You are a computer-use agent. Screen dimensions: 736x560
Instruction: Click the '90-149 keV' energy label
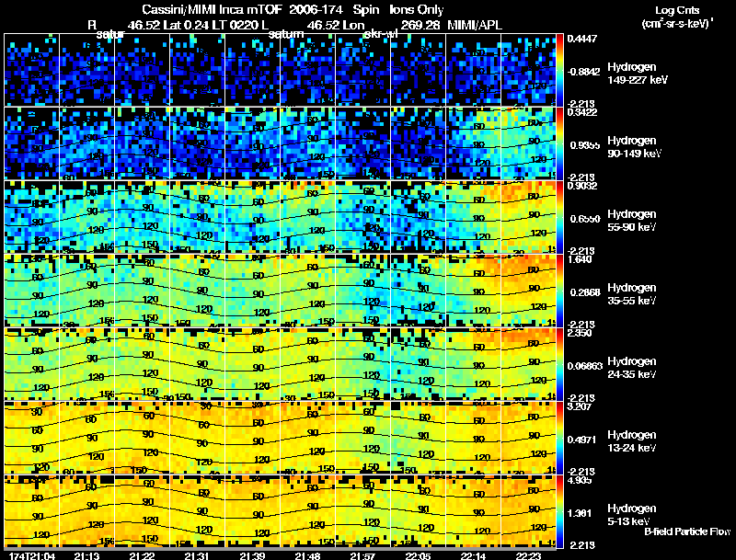[x=634, y=154]
